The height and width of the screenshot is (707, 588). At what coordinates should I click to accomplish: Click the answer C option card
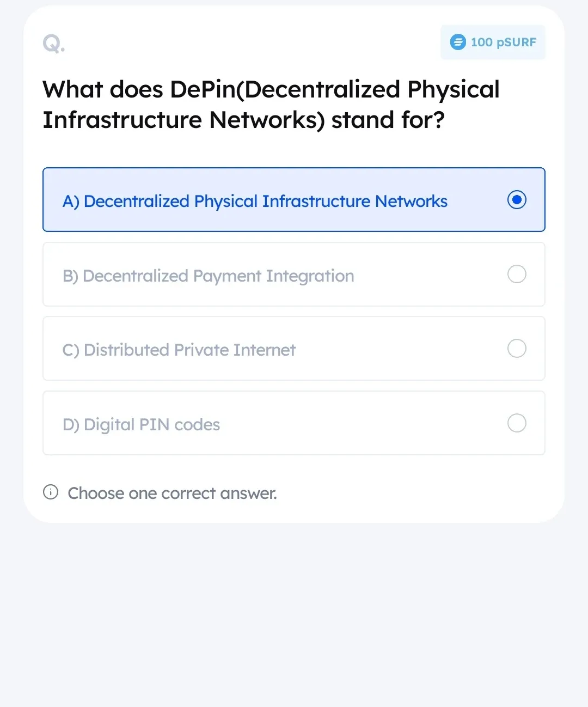[x=294, y=348]
